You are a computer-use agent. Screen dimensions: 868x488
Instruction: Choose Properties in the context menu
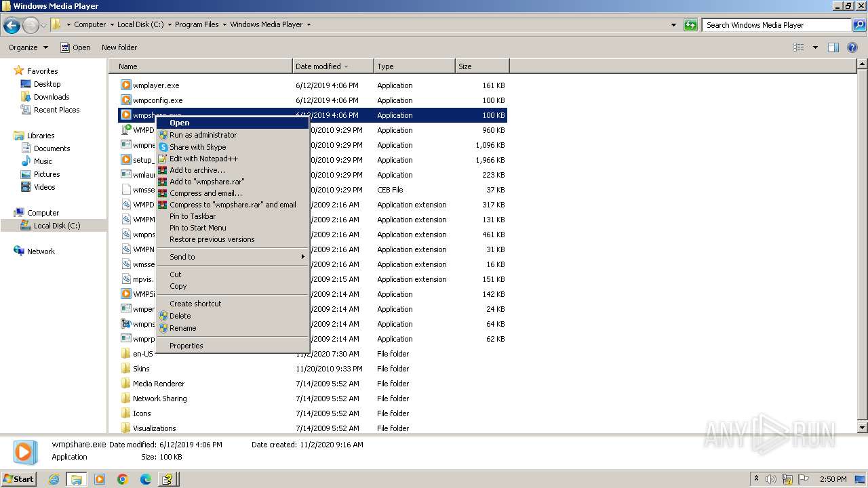point(233,346)
